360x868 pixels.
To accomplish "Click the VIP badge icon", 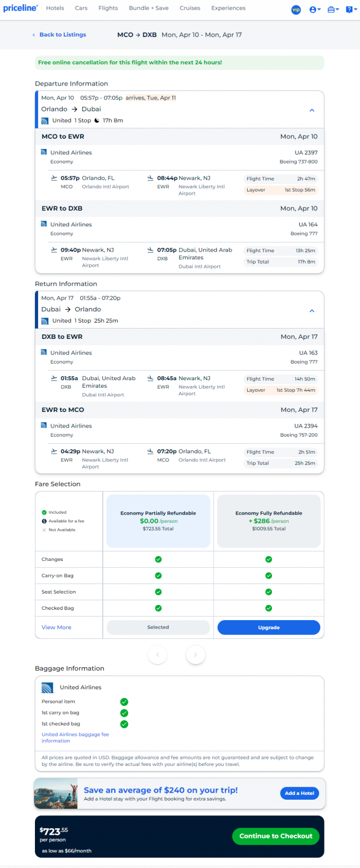I will click(x=296, y=9).
